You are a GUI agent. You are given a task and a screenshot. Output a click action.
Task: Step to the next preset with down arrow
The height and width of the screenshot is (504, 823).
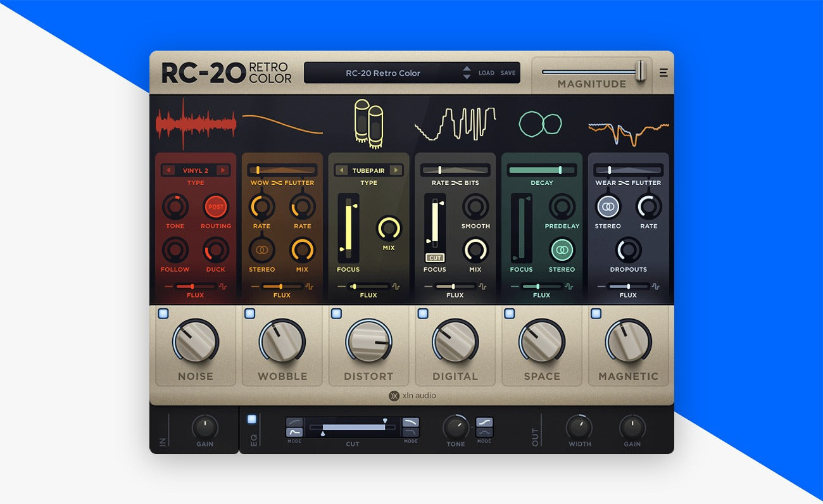(x=467, y=77)
